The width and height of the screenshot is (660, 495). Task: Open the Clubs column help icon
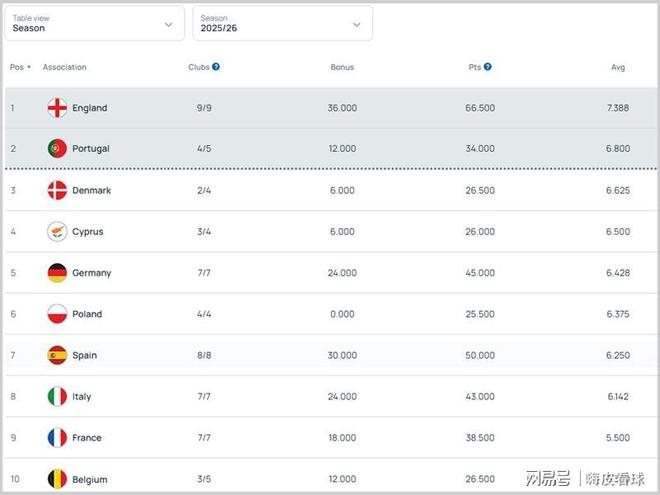[216, 67]
